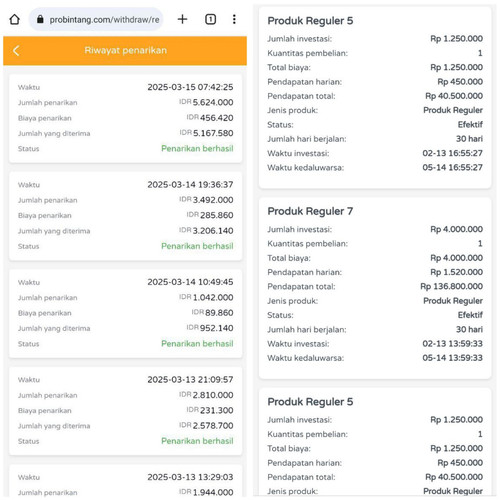
Task: Click the padlock site security icon
Action: (40, 19)
